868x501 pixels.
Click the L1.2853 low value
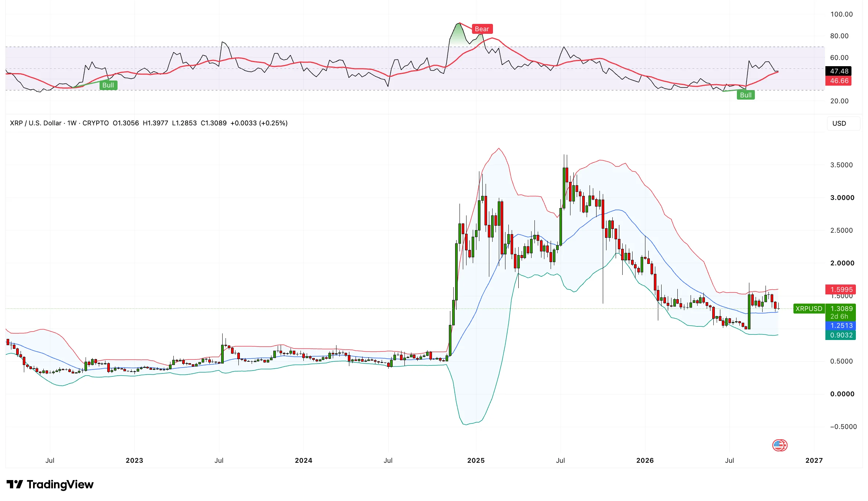click(x=184, y=123)
